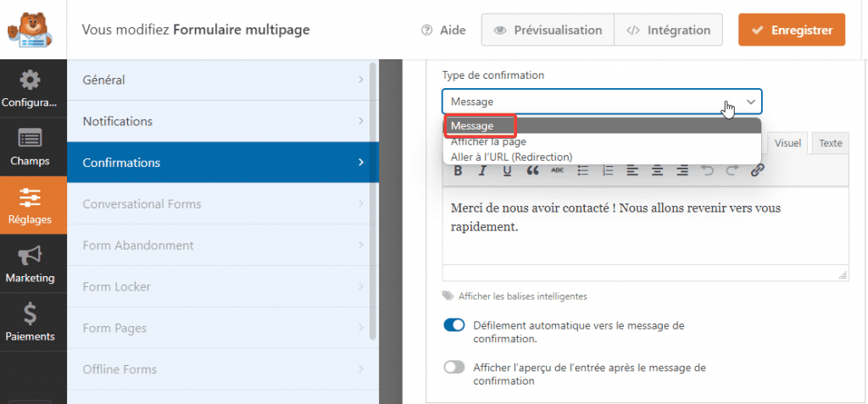Disable automatic scroll to confirmation message toggle
Viewport: 868px width, 404px height.
454,325
